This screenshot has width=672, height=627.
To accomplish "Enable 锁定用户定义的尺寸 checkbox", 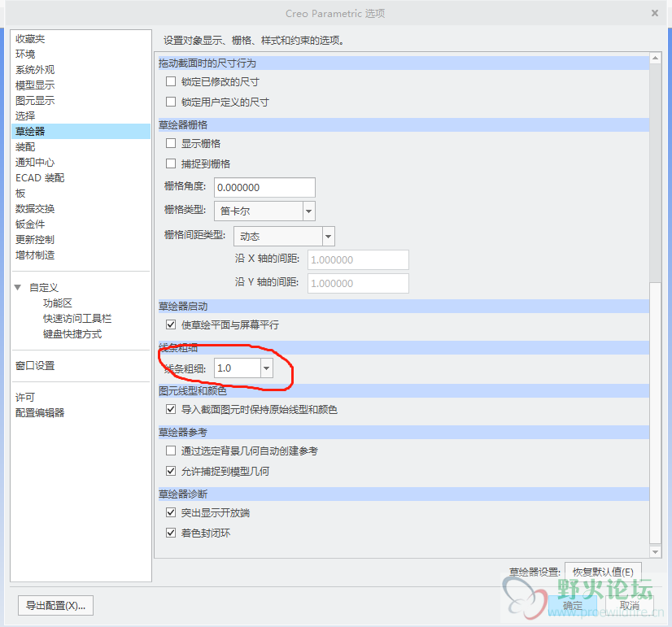I will [171, 102].
